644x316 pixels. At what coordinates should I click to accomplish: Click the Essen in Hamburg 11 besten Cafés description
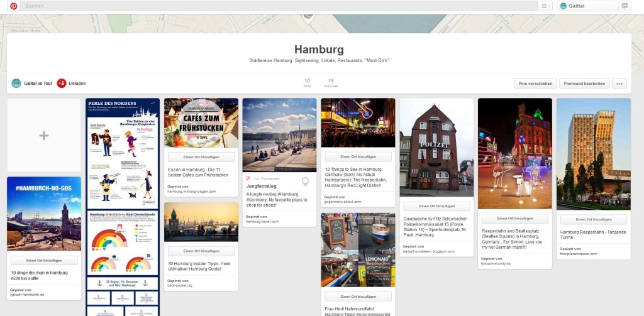(198, 172)
